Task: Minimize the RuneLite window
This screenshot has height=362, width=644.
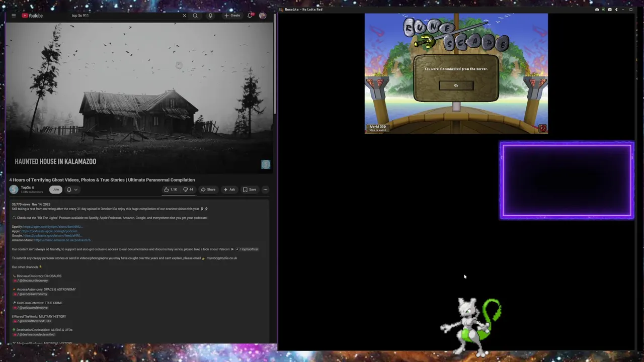Action: click(623, 10)
